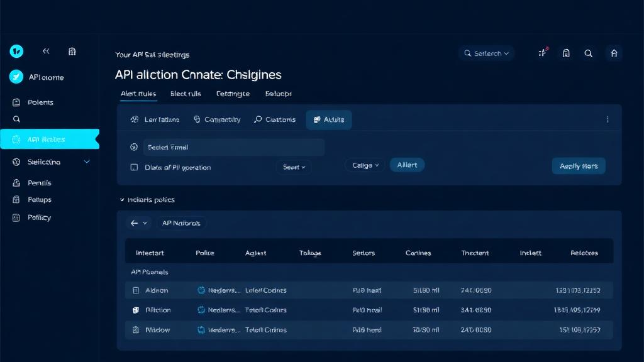644x362 pixels.
Task: Open notifications via the badge icon in the top bar
Action: coord(542,53)
